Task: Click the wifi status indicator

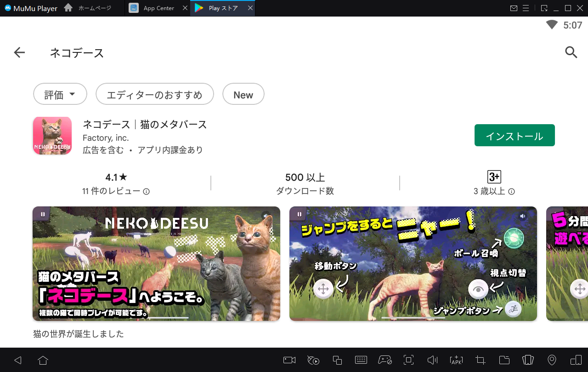Action: pyautogui.click(x=552, y=25)
